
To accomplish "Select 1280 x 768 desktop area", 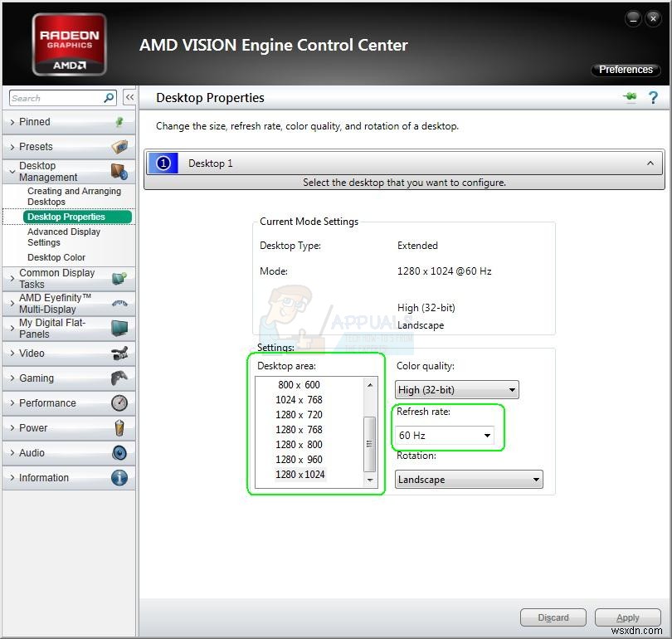I will pyautogui.click(x=299, y=430).
